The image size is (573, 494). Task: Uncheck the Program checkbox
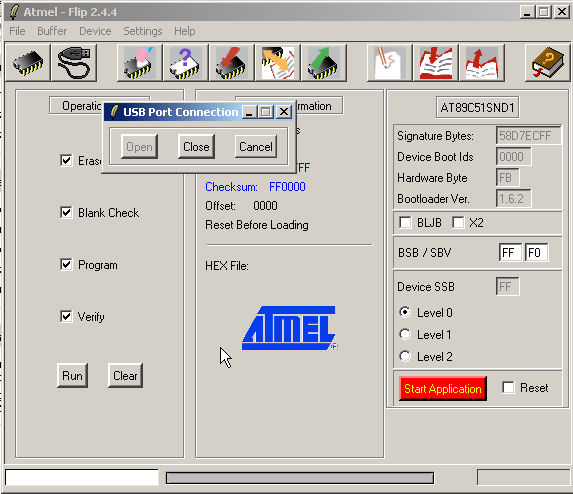coord(66,264)
